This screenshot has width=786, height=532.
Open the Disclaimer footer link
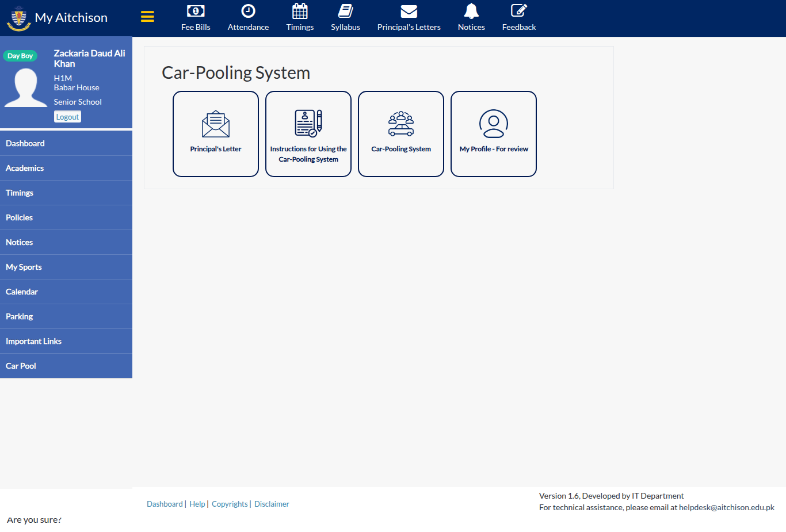point(272,504)
